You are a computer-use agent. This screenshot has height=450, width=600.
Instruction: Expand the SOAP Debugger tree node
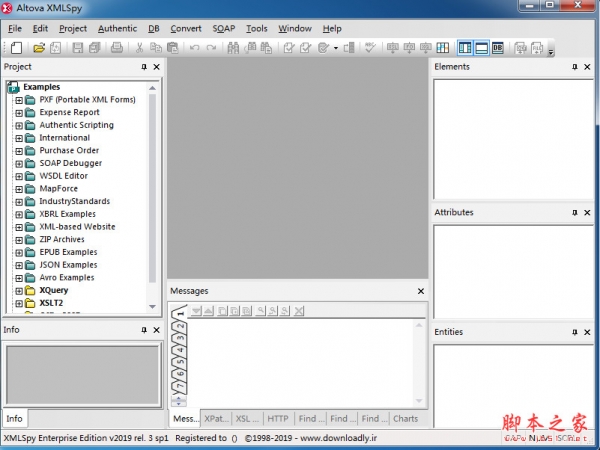pos(18,163)
